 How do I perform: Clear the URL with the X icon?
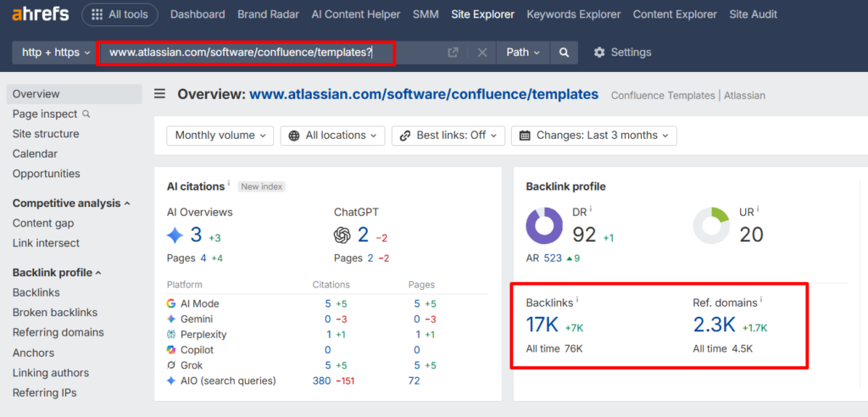(x=482, y=53)
